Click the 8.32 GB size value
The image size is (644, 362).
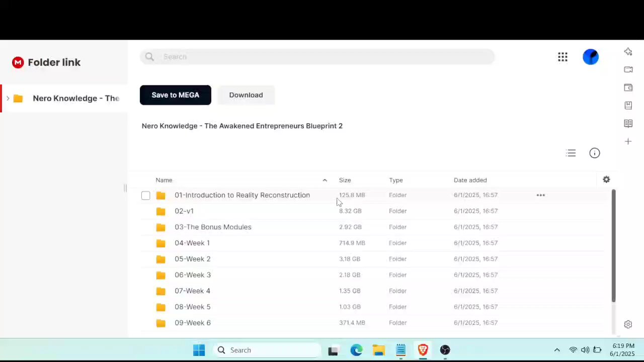(350, 211)
